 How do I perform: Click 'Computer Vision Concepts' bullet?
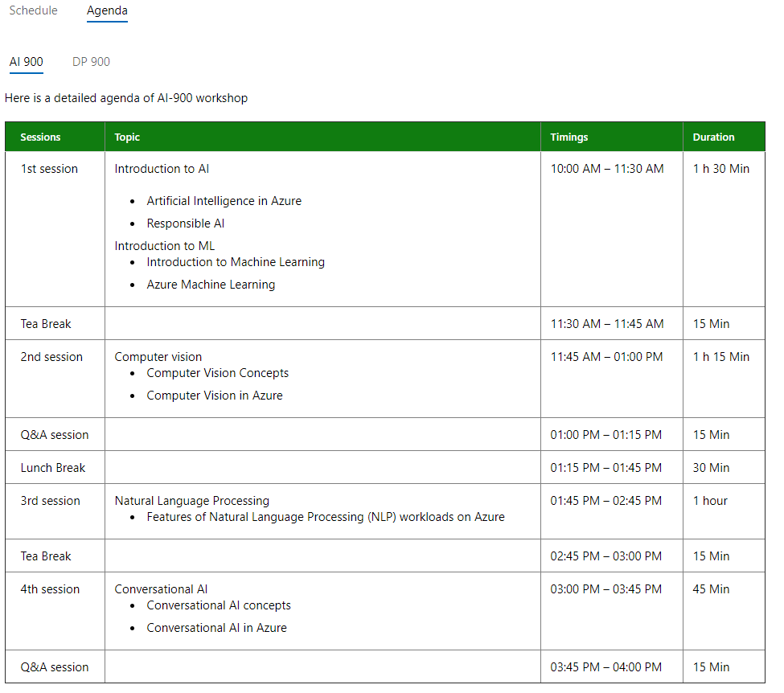click(217, 373)
